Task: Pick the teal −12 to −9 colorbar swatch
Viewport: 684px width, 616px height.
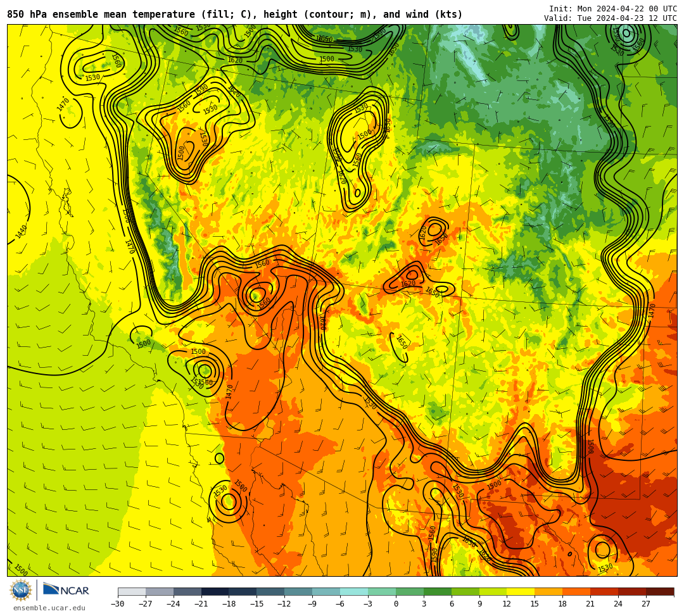Action: click(299, 591)
